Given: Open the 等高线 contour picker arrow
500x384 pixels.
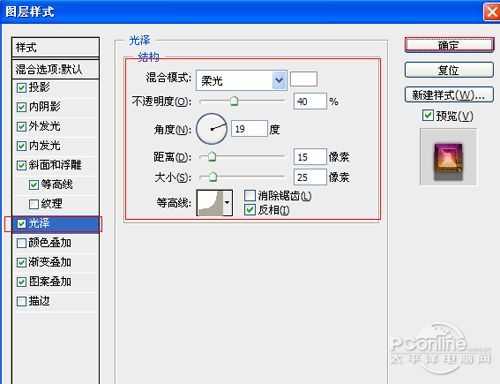Looking at the screenshot, I should tap(227, 202).
